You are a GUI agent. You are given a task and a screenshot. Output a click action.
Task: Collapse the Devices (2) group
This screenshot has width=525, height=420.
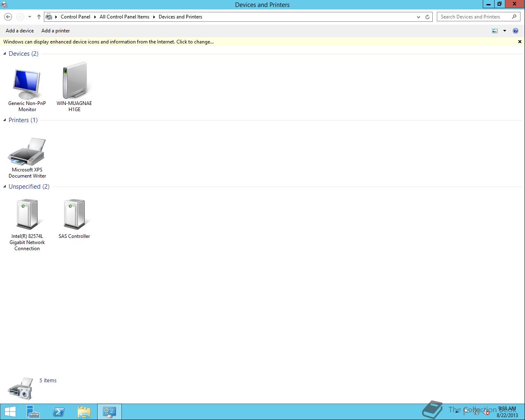tap(5, 54)
